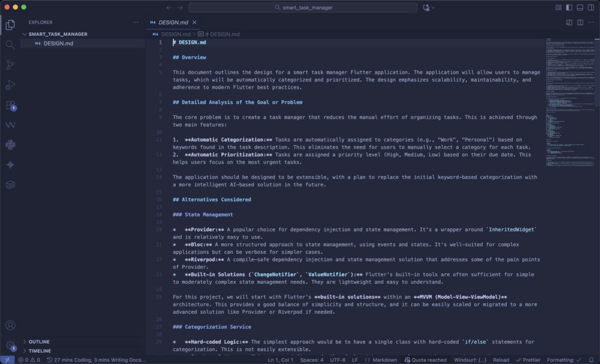Image resolution: width=600 pixels, height=364 pixels.
Task: Click the Accounts icon in activity bar
Action: coord(10,325)
